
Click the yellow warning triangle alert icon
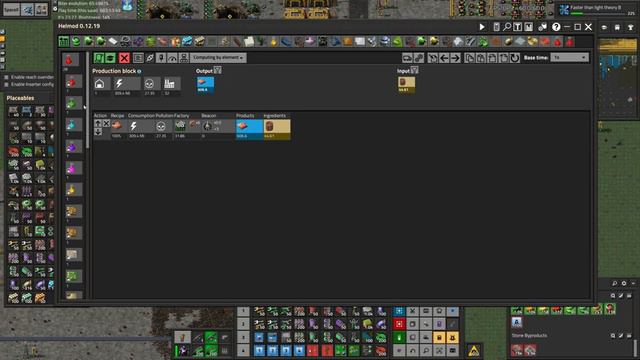(x=473, y=351)
